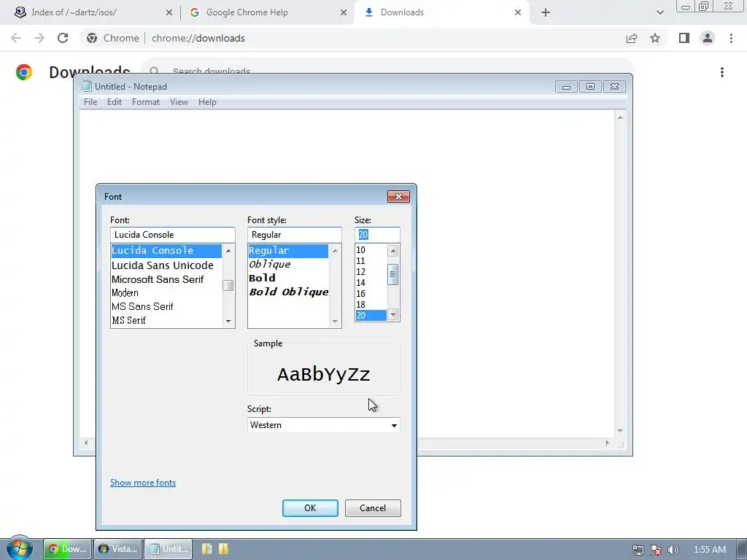
Task: Close the Downloads tab
Action: coord(518,12)
